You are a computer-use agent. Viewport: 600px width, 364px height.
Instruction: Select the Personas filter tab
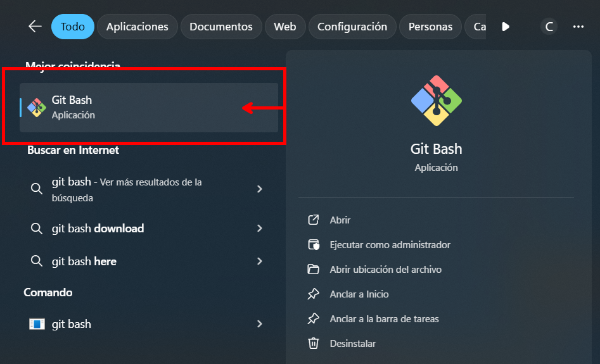click(x=430, y=27)
